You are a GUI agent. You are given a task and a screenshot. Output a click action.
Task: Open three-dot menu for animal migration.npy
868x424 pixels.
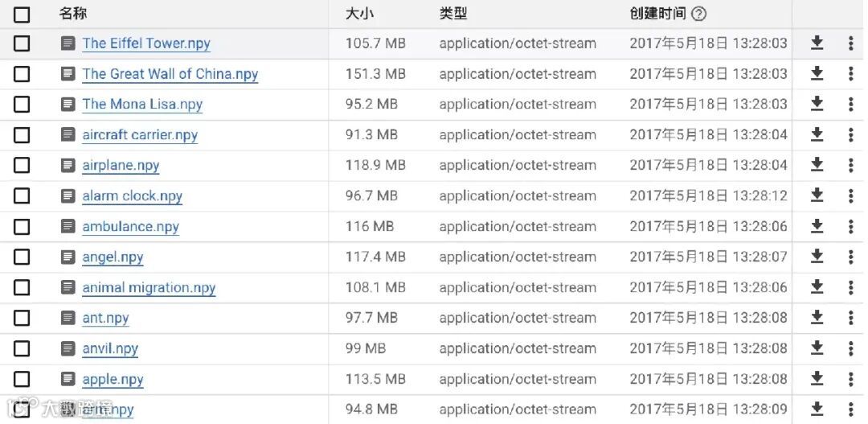[x=850, y=287]
